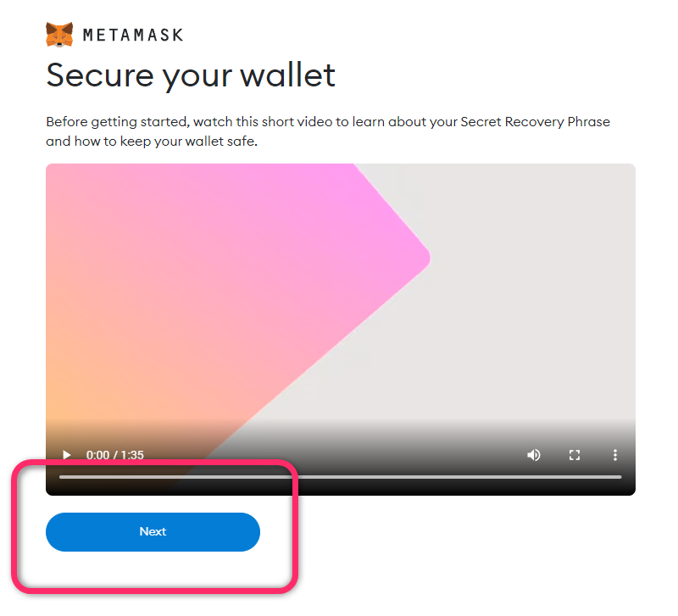Enter fullscreen mode for the video
The image size is (678, 616).
coord(575,455)
